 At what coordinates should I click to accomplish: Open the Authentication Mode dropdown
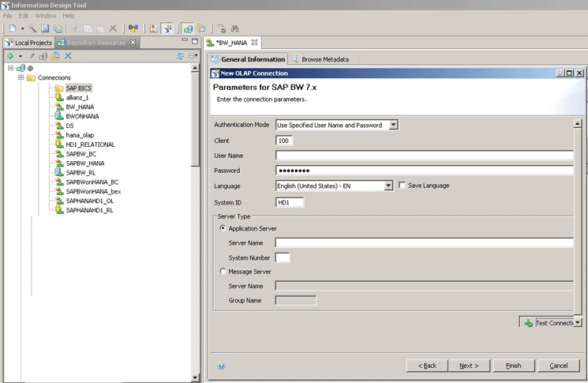[393, 125]
